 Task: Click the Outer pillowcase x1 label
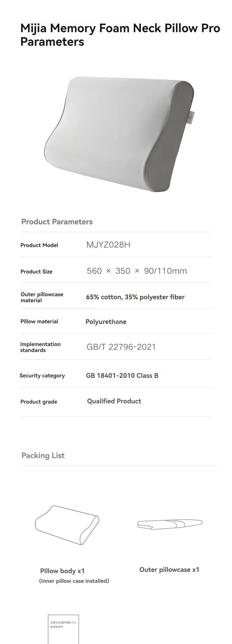click(169, 570)
